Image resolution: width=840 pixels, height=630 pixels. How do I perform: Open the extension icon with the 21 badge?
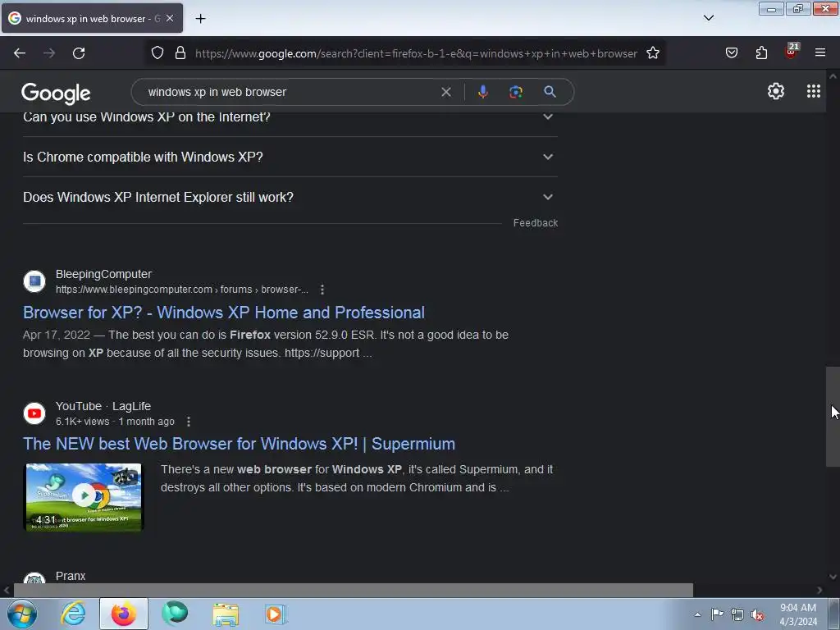[792, 52]
